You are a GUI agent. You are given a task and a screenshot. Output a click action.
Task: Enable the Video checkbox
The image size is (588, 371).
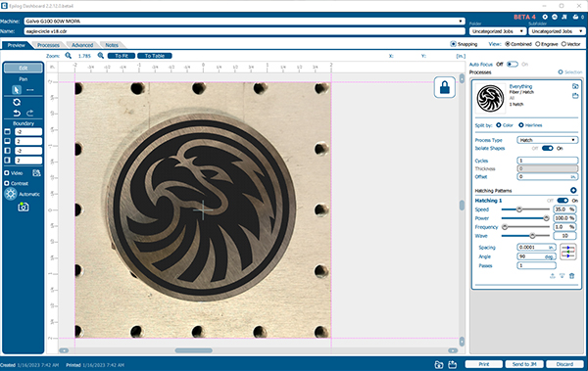pyautogui.click(x=7, y=172)
